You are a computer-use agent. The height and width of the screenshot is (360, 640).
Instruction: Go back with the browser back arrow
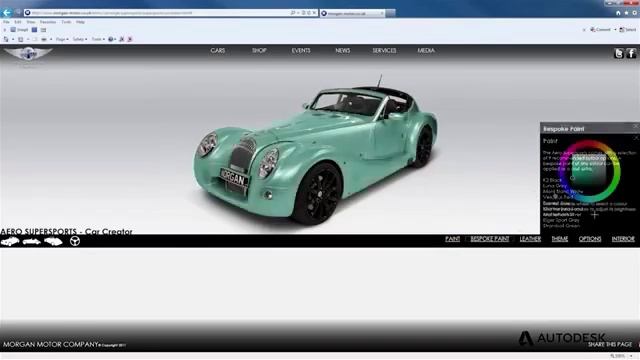7,13
